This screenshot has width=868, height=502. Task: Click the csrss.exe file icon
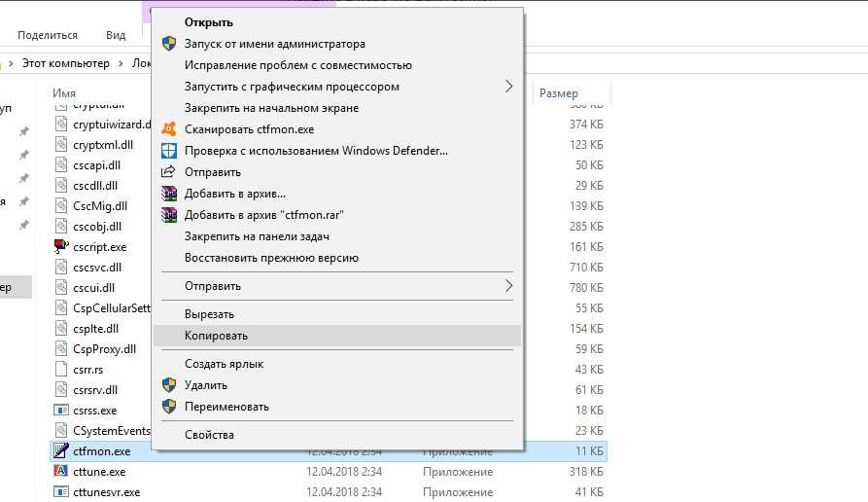[61, 411]
